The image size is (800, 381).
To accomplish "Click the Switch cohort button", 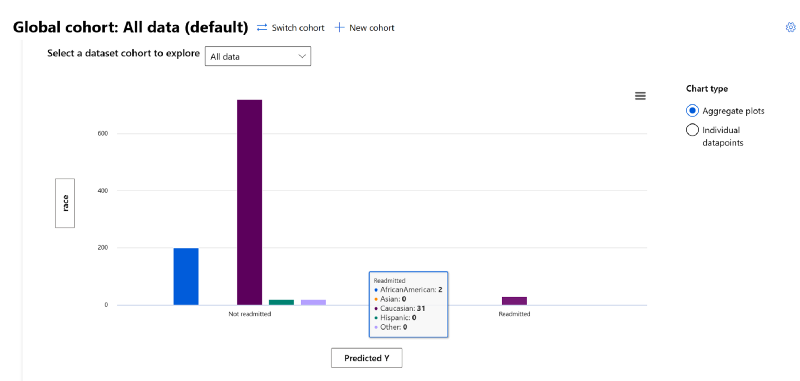I will (x=290, y=28).
